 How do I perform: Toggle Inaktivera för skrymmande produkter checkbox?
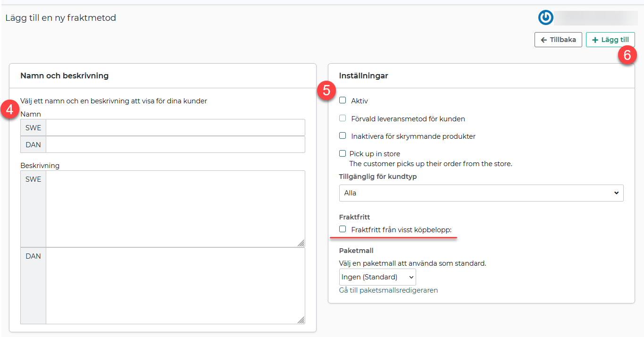[343, 136]
